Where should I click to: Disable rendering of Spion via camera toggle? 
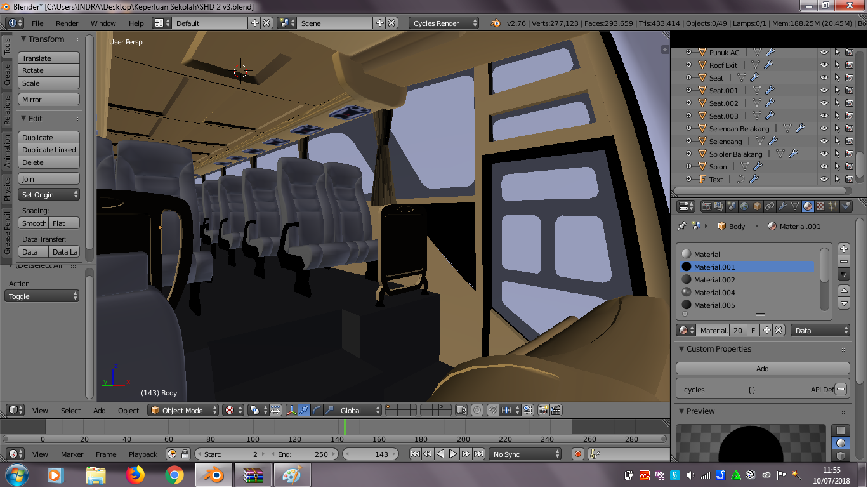850,166
